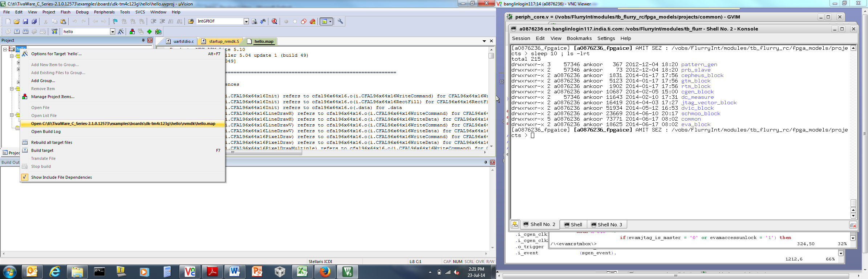Screen dimensions: 868x279
Task: Click the Kill all breakpoints icon
Action: click(312, 21)
